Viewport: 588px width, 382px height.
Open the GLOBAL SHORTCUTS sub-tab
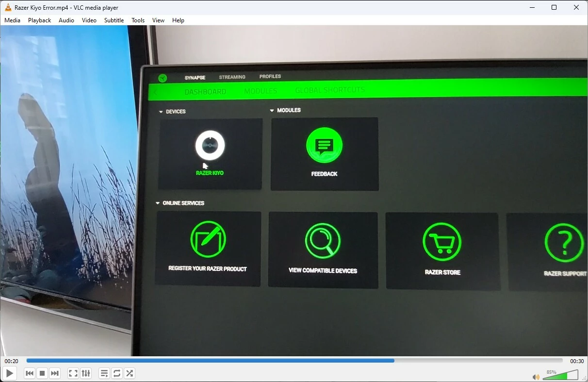pos(330,90)
